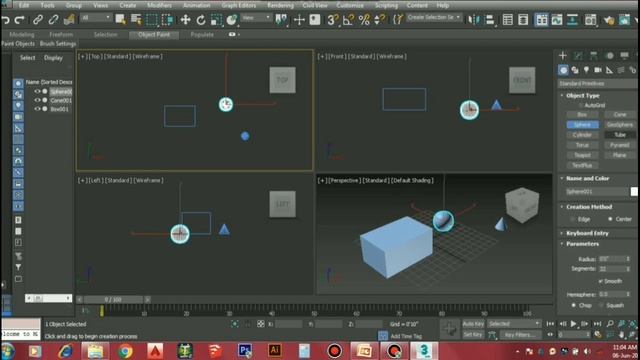Switch to Lights category icon

(x=587, y=70)
